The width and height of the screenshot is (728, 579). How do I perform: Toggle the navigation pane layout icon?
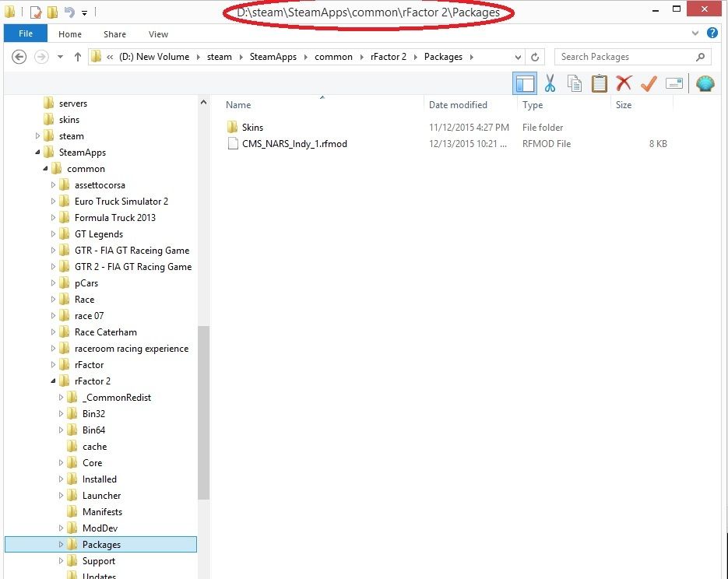click(525, 83)
